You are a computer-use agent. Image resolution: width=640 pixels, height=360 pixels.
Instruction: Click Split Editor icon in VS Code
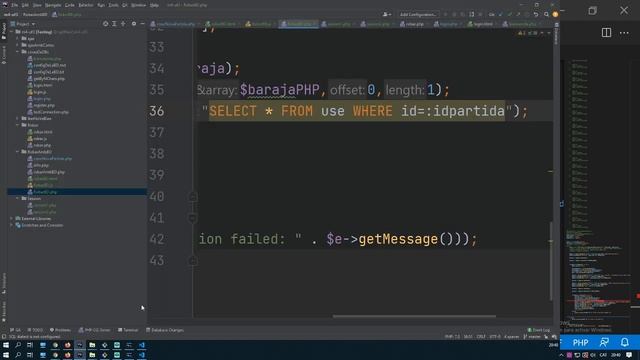pyautogui.click(x=606, y=33)
